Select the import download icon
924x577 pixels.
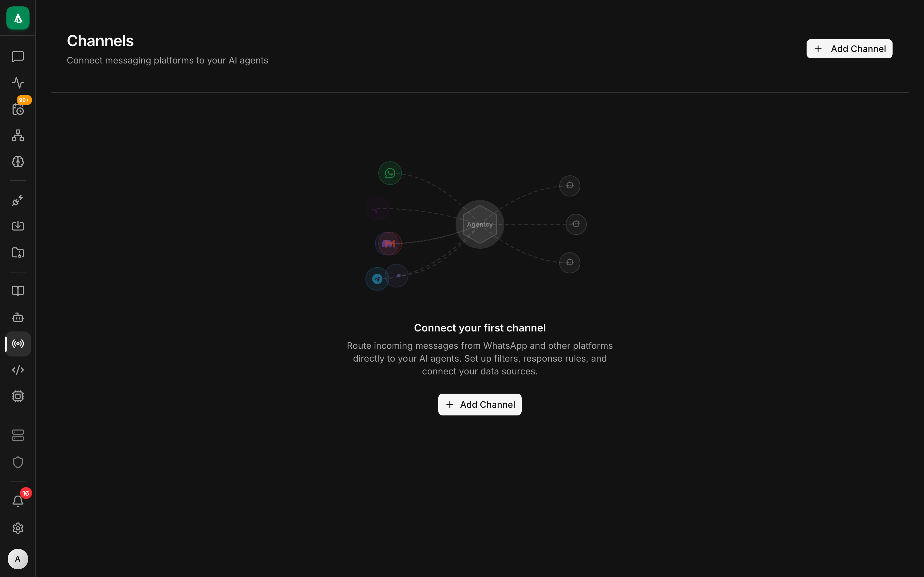[x=18, y=226]
